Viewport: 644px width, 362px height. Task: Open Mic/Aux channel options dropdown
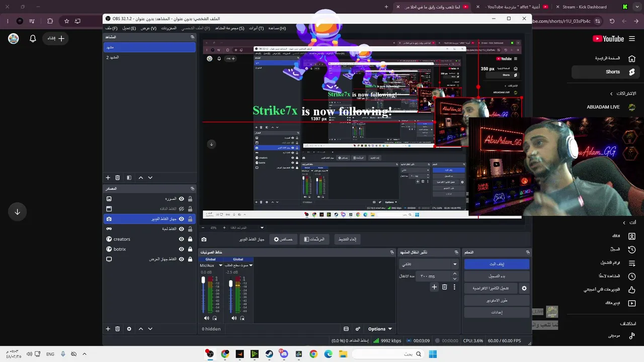click(220, 265)
